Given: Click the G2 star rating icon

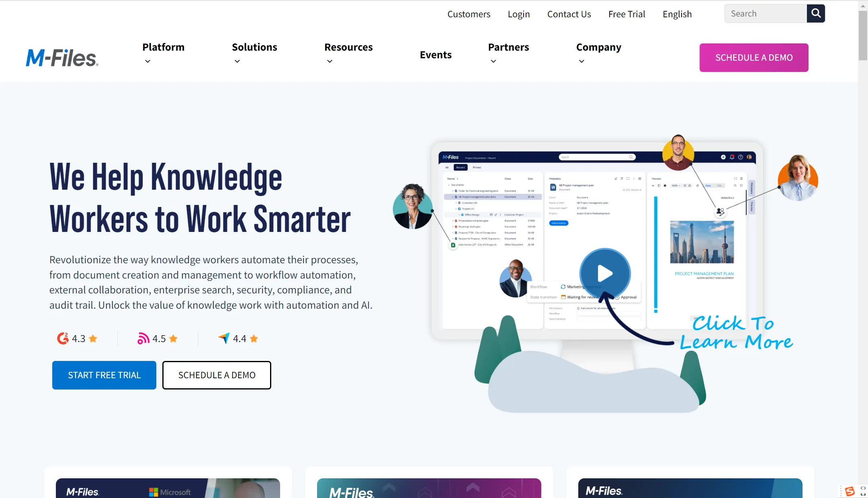Looking at the screenshot, I should pyautogui.click(x=93, y=339).
